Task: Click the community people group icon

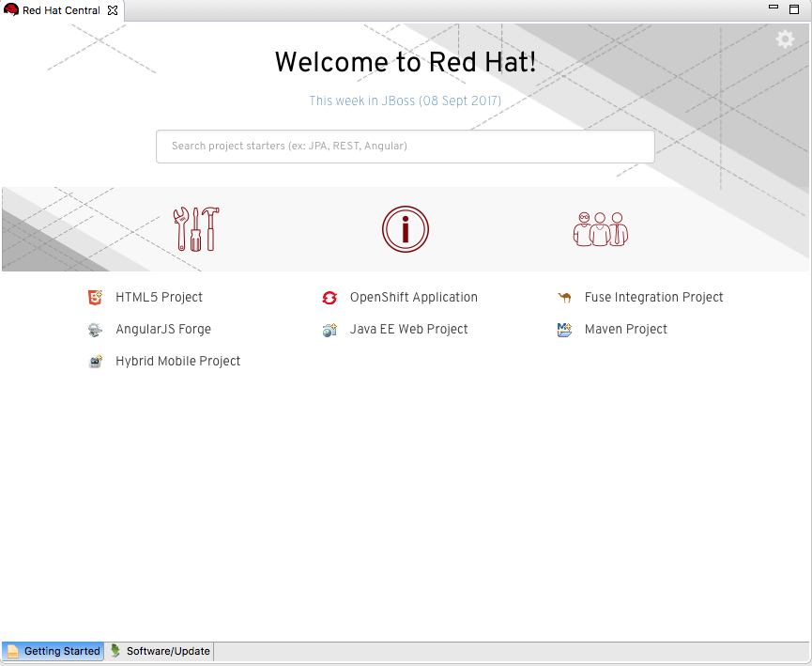Action: click(x=600, y=228)
